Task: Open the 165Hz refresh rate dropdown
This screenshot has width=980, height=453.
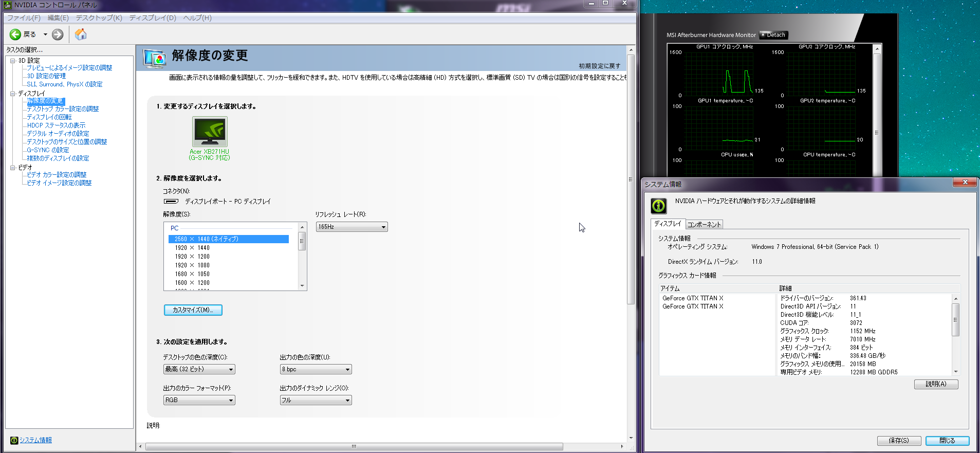Action: [352, 227]
